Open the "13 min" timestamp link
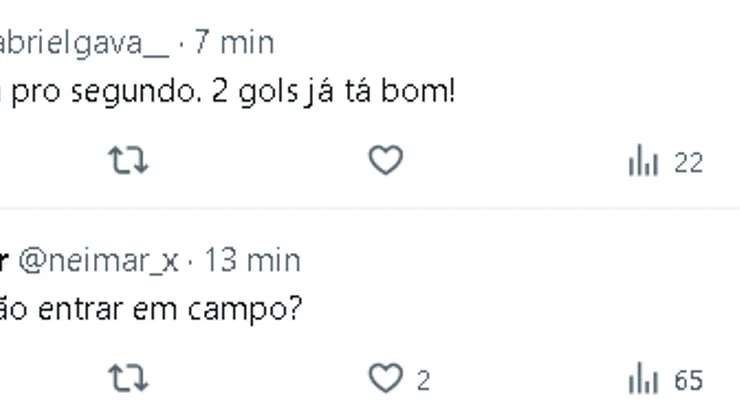The height and width of the screenshot is (416, 740). tap(252, 260)
